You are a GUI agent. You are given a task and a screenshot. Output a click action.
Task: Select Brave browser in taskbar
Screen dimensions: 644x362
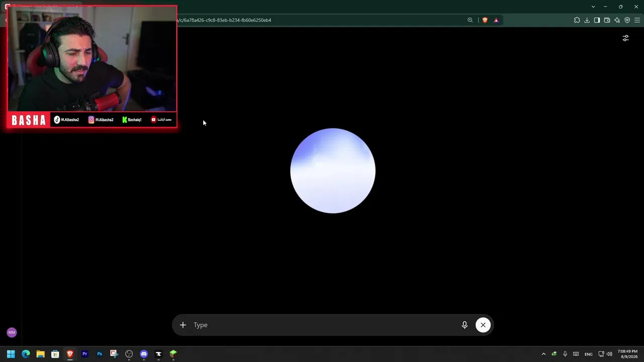coord(70,354)
